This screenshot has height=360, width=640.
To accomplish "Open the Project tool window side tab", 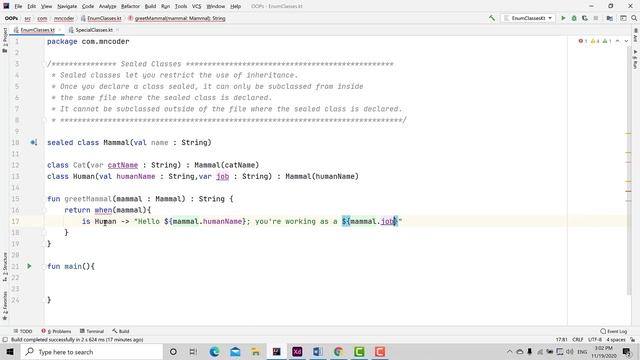I will pos(5,40).
